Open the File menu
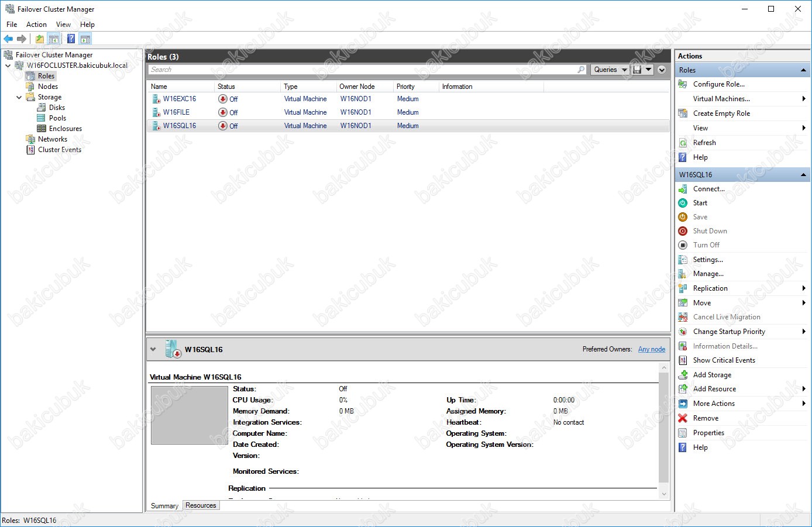The height and width of the screenshot is (527, 812). click(12, 25)
